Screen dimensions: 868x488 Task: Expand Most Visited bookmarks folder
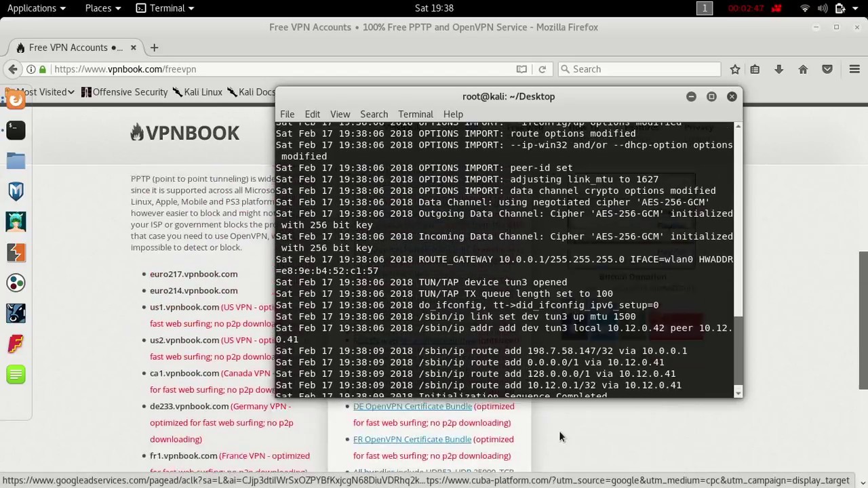[x=39, y=92]
